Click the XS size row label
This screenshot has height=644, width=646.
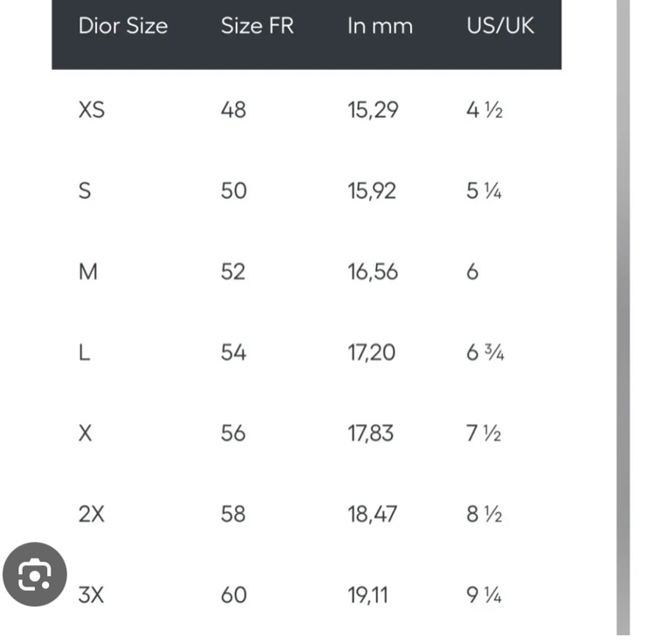pyautogui.click(x=91, y=110)
